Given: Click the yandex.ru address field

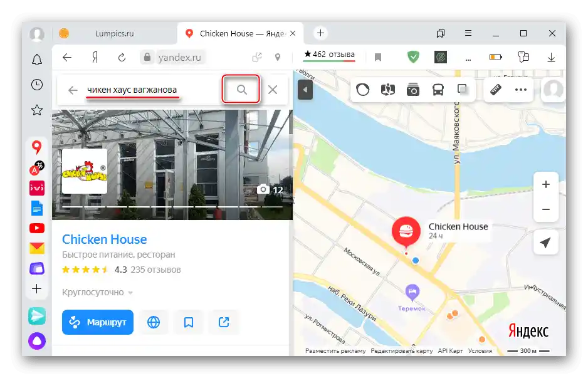Looking at the screenshot, I should point(180,58).
